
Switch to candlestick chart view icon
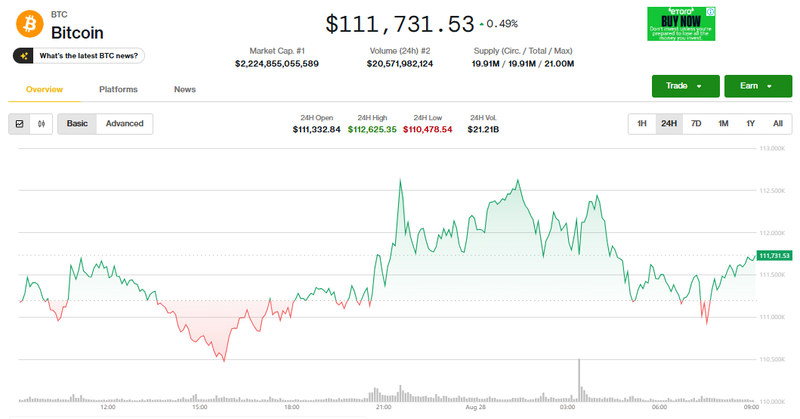(42, 124)
